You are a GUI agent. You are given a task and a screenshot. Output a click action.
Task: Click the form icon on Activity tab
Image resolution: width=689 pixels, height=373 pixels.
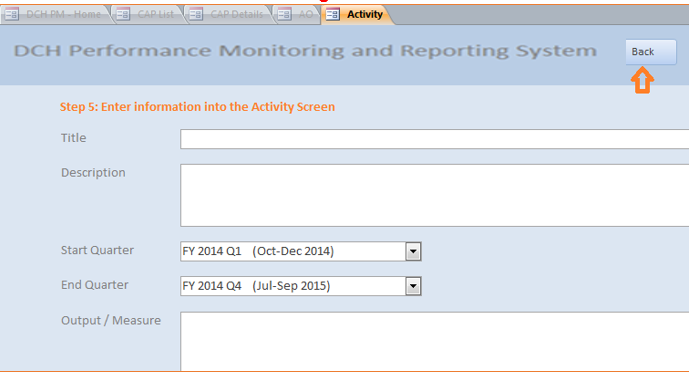point(333,14)
